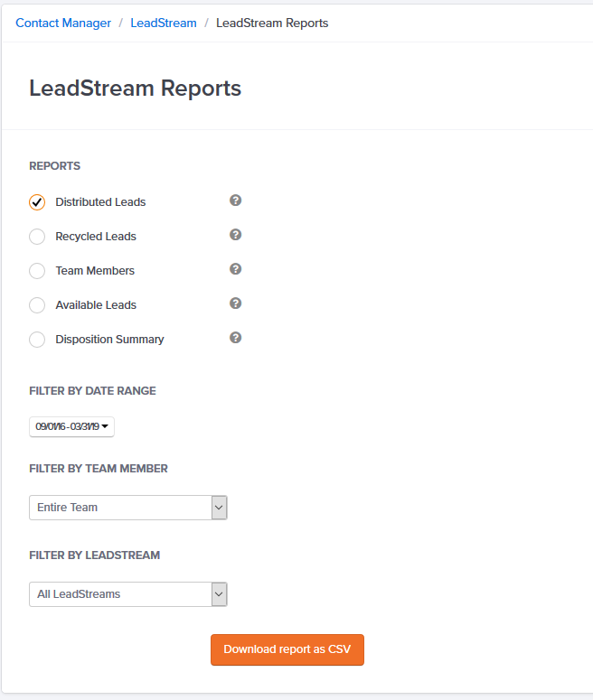Open help icon for Recycled Leads

236,235
